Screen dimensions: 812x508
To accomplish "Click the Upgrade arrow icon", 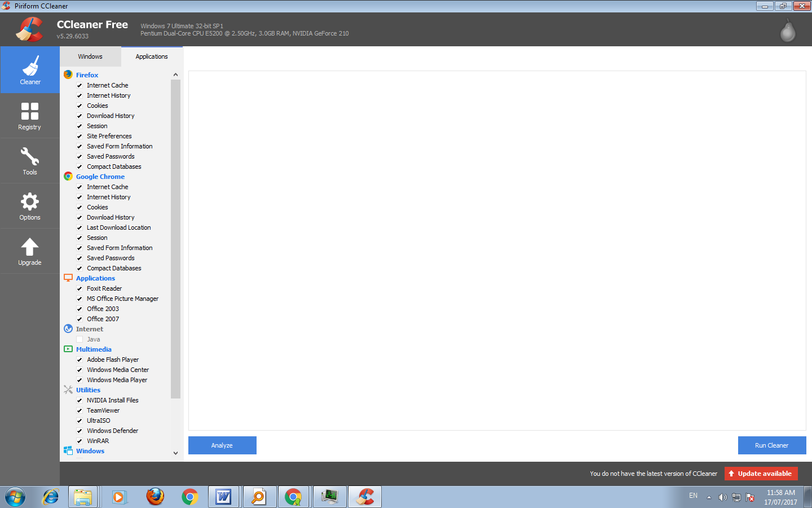I will click(30, 247).
